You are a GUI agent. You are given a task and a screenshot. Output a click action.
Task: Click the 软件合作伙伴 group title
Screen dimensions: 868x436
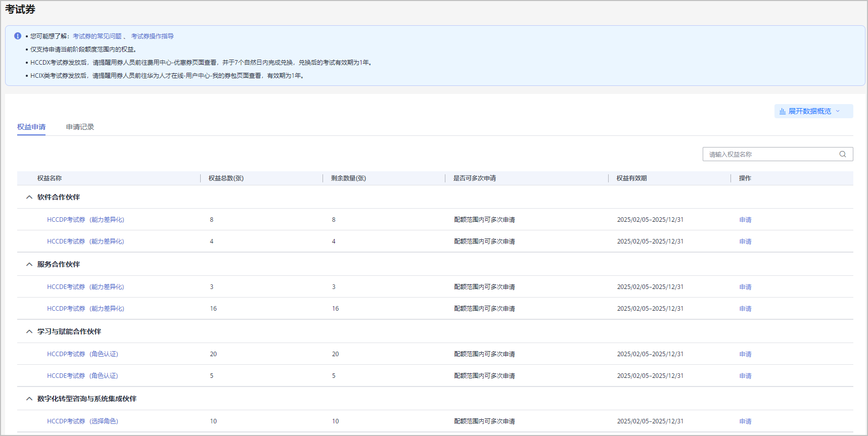pos(59,197)
